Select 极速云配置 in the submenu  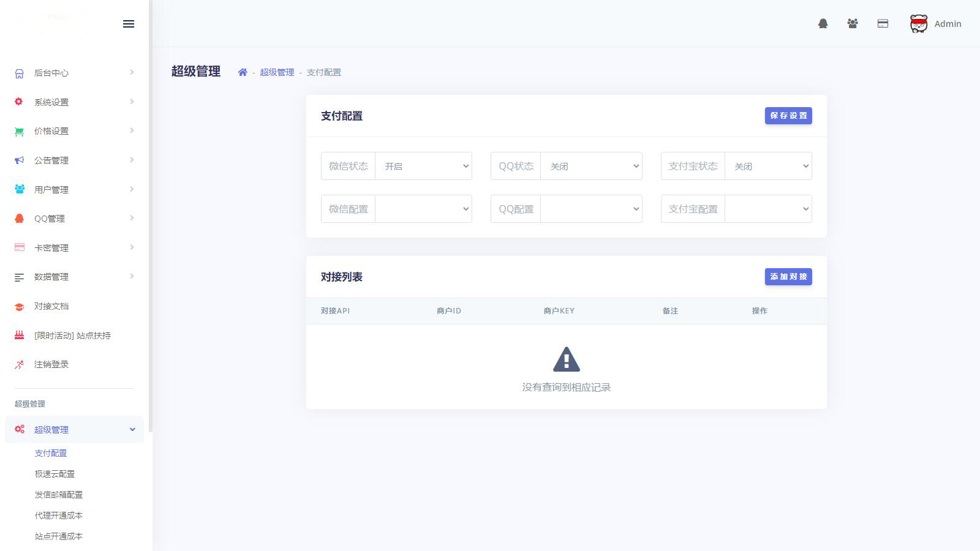coord(55,474)
